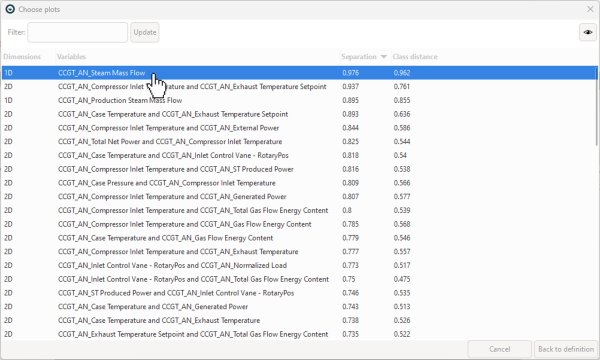Click the app logo in title bar
Viewport: 600px width, 360px height.
pyautogui.click(x=10, y=9)
